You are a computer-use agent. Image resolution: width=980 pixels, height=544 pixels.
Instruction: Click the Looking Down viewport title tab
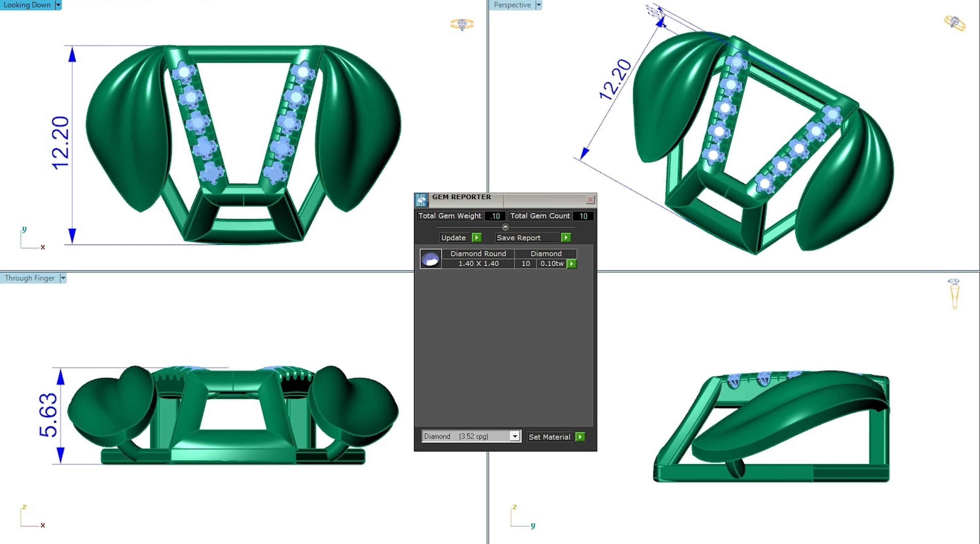(x=27, y=5)
